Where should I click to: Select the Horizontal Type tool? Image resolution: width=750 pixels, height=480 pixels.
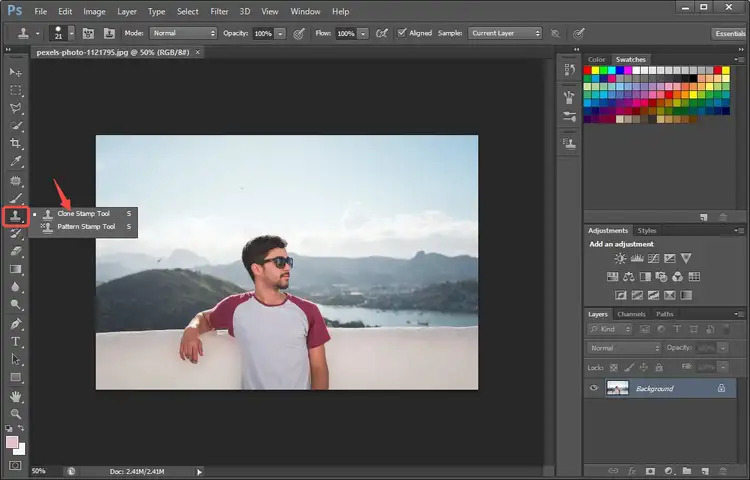(16, 342)
